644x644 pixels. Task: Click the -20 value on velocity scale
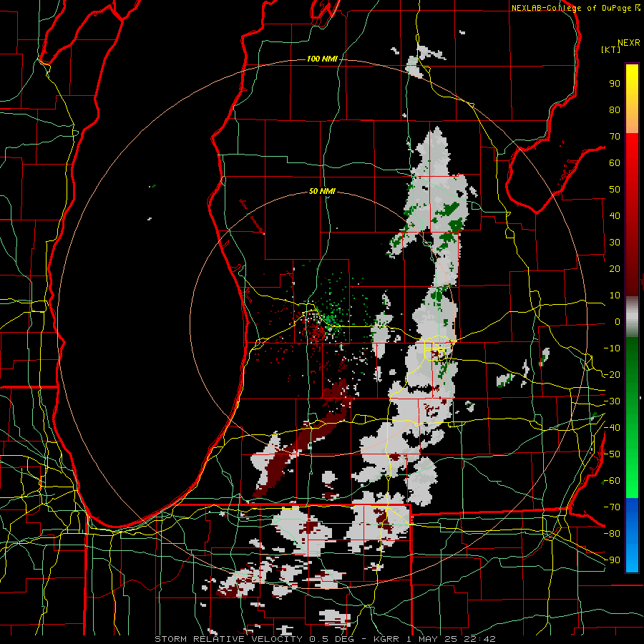point(612,375)
